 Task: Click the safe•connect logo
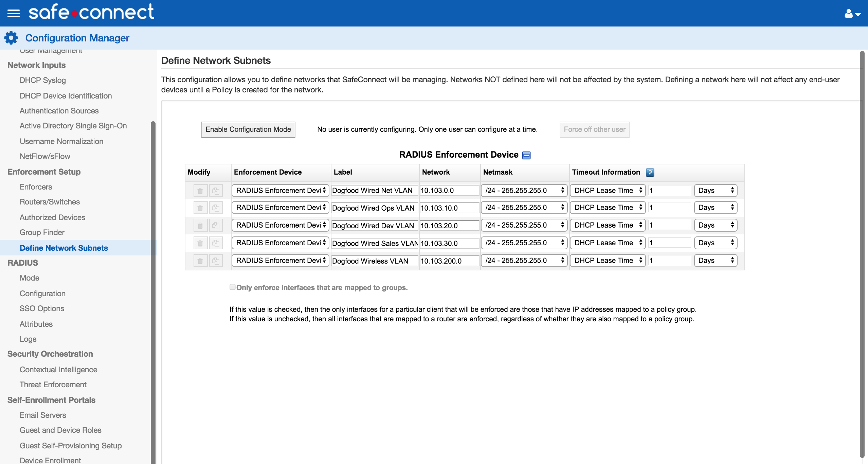point(91,12)
